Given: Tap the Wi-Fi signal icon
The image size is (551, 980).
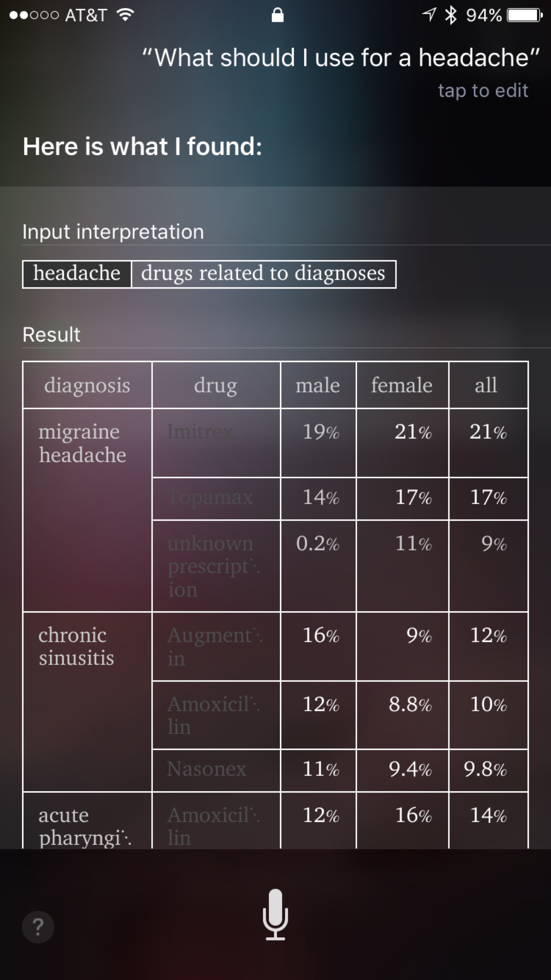Looking at the screenshot, I should coord(125,15).
